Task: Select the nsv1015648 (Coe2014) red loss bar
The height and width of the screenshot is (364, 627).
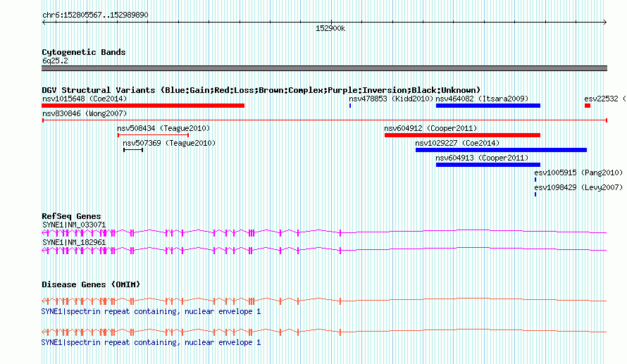Action: tap(143, 106)
